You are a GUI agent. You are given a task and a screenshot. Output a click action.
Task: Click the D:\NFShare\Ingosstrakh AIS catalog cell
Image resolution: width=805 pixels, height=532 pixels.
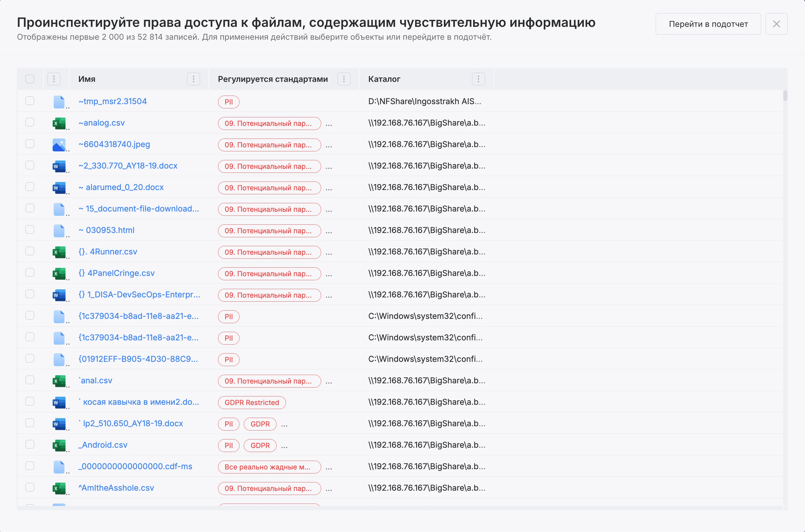pyautogui.click(x=425, y=101)
